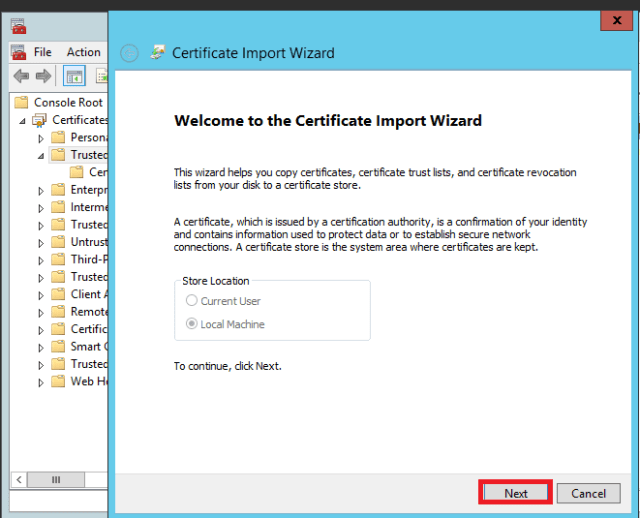Click the Console Root folder icon
The height and width of the screenshot is (518, 640).
coord(22,102)
